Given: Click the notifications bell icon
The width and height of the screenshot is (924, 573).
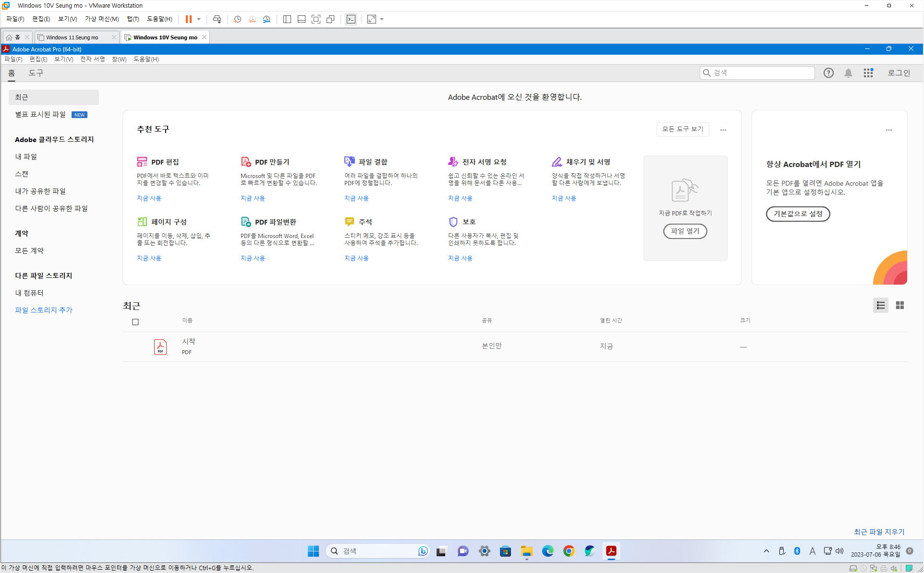Looking at the screenshot, I should pyautogui.click(x=848, y=73).
